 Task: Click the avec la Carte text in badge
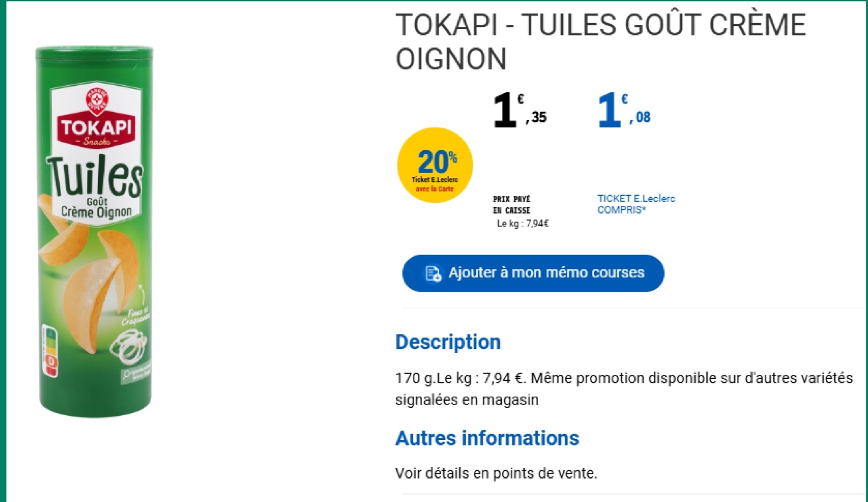(435, 189)
